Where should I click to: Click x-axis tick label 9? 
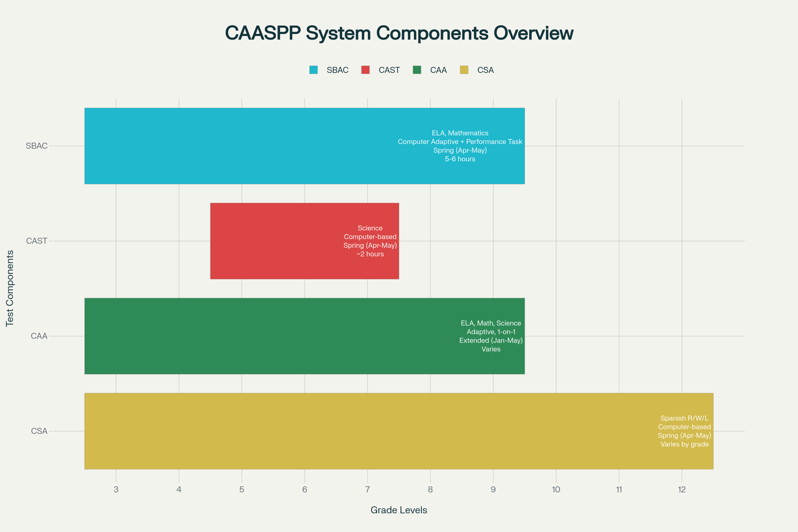pyautogui.click(x=493, y=490)
